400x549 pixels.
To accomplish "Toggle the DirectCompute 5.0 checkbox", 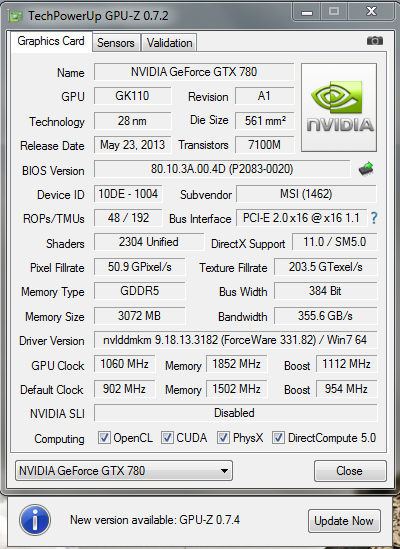I will click(x=278, y=438).
